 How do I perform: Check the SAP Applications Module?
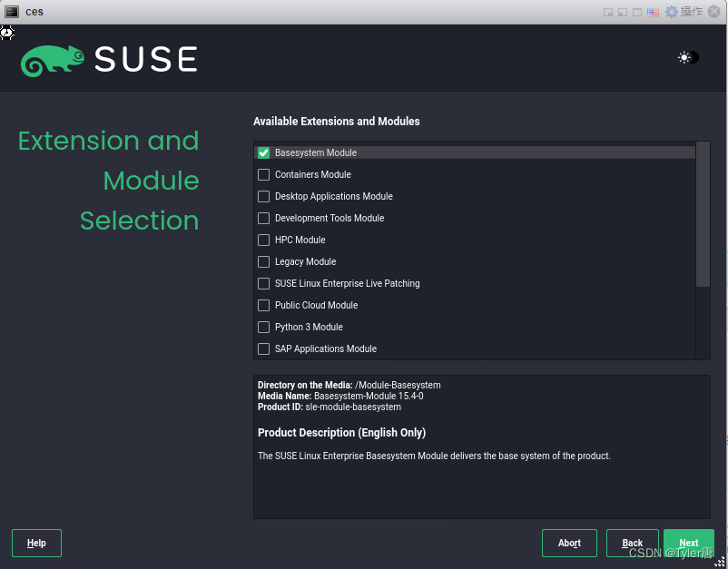(x=263, y=348)
